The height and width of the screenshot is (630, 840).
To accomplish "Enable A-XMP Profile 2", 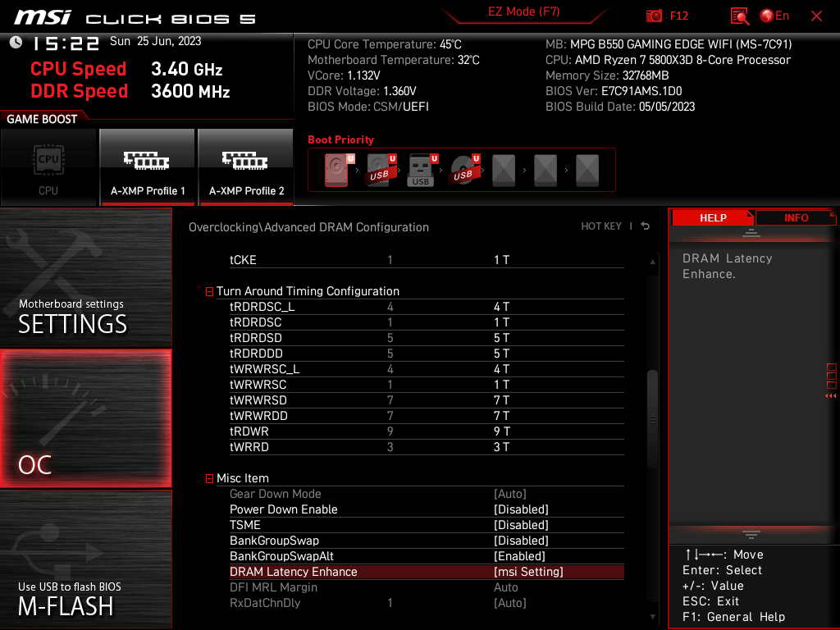I will point(246,167).
